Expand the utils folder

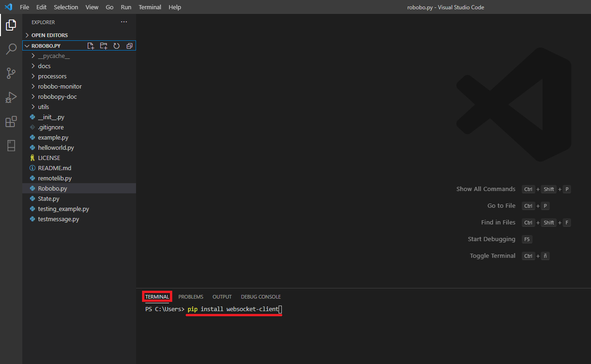click(x=79, y=107)
